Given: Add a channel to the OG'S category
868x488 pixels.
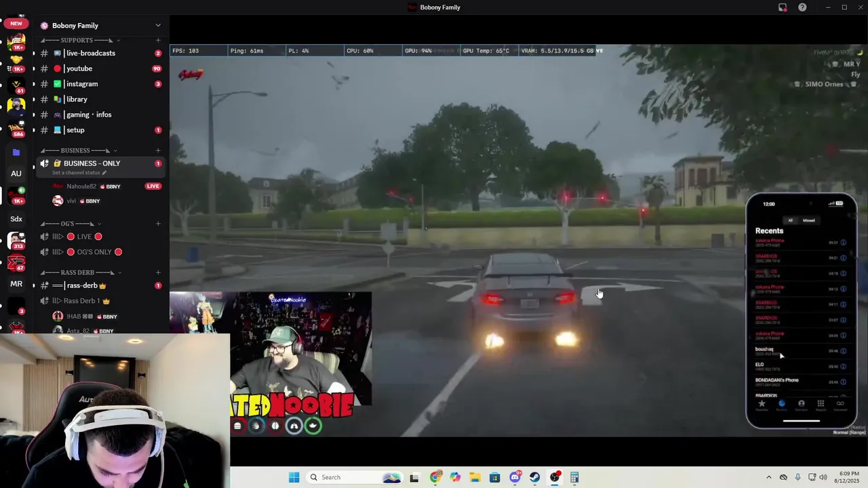Looking at the screenshot, I should [158, 224].
